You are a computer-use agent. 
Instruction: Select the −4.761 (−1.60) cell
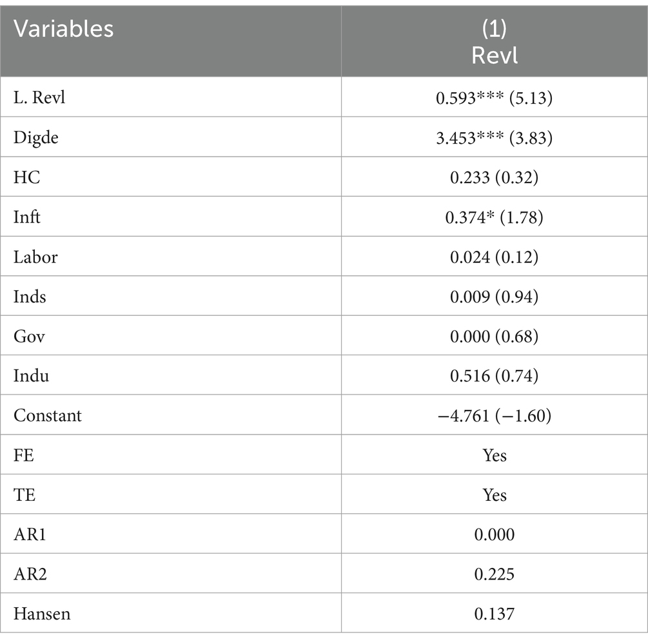click(495, 415)
